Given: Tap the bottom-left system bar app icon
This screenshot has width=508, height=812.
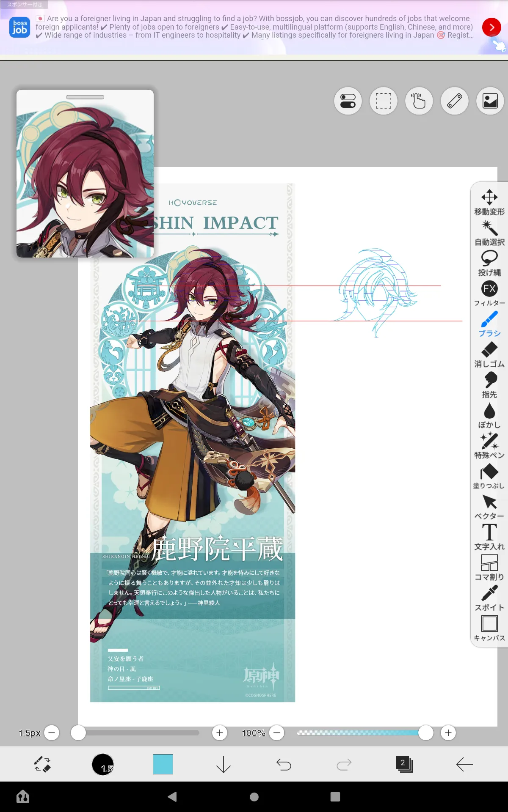Looking at the screenshot, I should point(23,797).
